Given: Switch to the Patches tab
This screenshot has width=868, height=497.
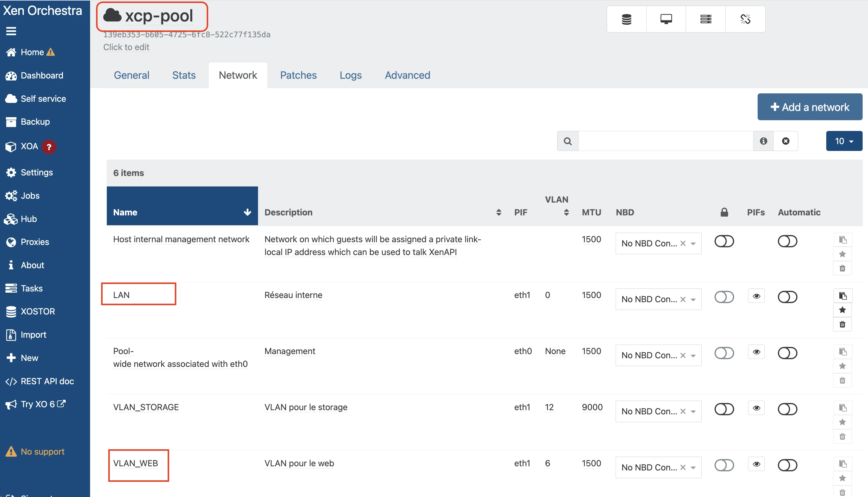Looking at the screenshot, I should pos(298,75).
